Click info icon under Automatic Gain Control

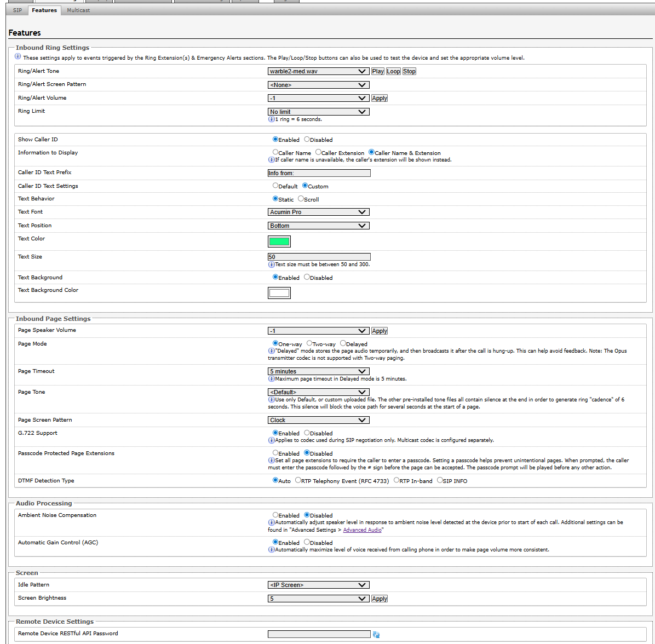coord(271,550)
